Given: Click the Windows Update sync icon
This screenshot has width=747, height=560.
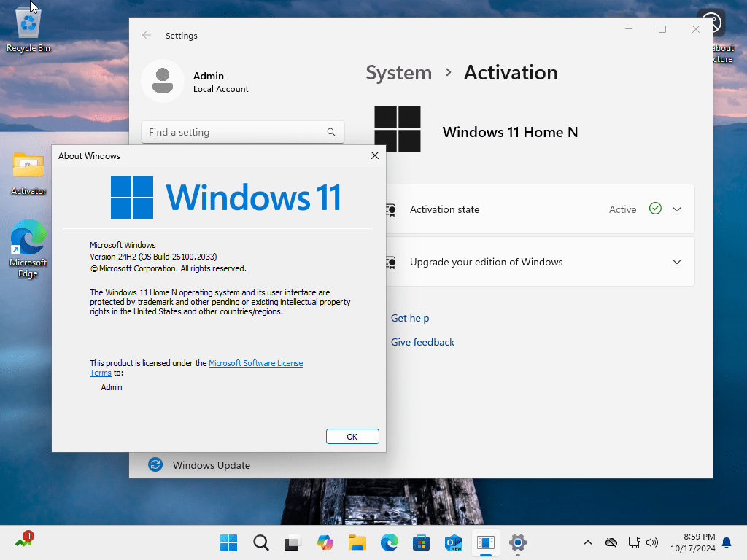Looking at the screenshot, I should click(x=155, y=464).
